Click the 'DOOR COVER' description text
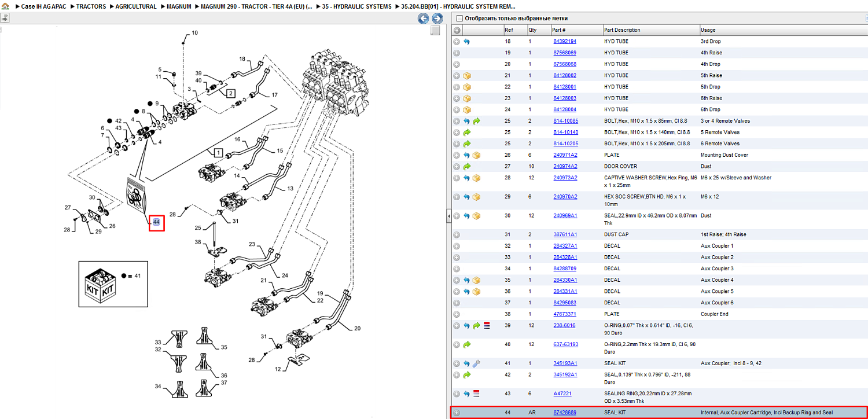Image resolution: width=868 pixels, height=419 pixels. pos(620,167)
